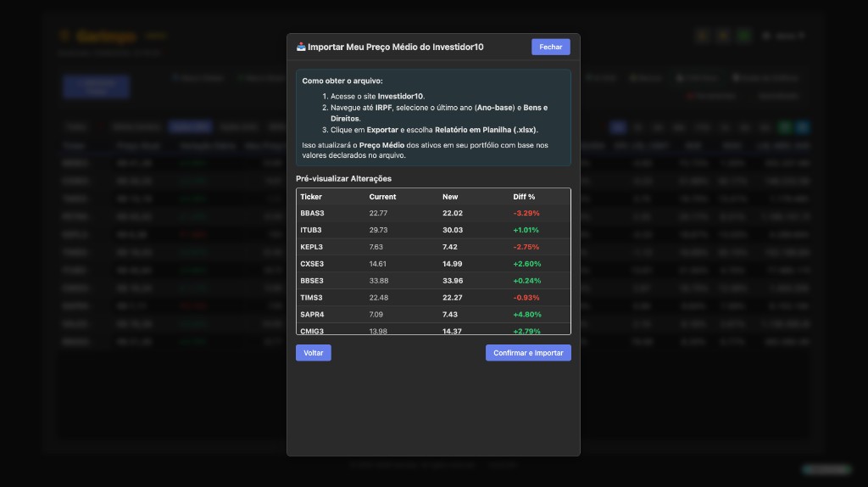Image resolution: width=868 pixels, height=487 pixels.
Task: Select the BBSE3 ticker cell
Action: click(x=312, y=281)
